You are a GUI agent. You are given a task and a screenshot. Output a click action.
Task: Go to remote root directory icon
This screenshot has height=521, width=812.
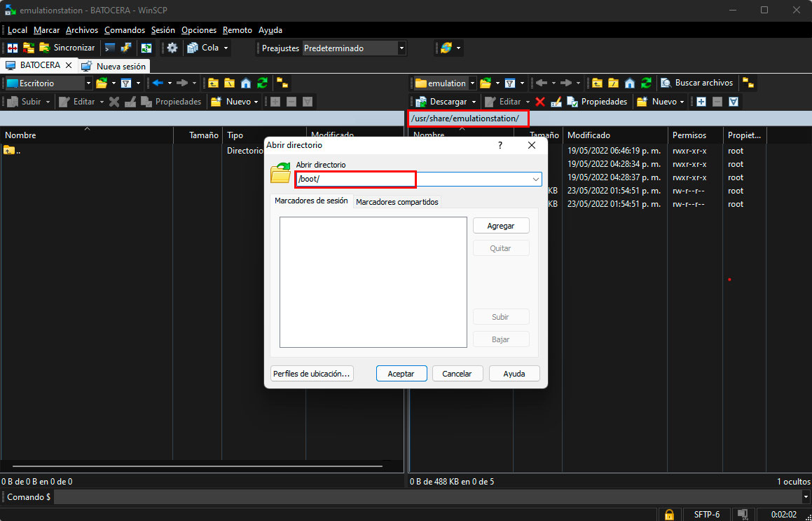(613, 83)
